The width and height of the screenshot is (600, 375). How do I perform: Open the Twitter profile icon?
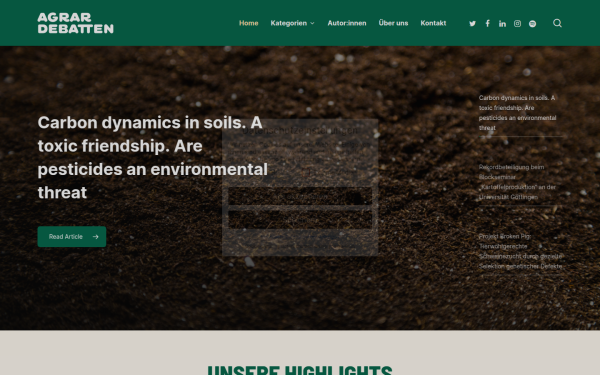473,23
